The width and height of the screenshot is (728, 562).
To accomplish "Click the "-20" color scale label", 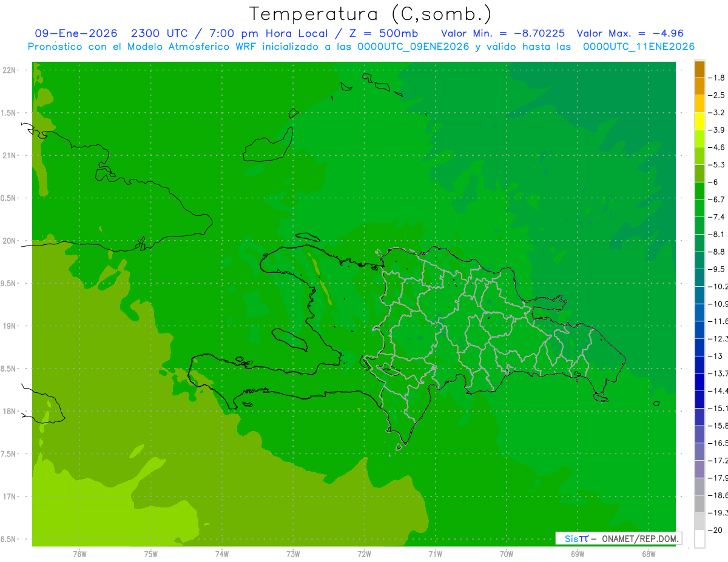I will click(715, 530).
